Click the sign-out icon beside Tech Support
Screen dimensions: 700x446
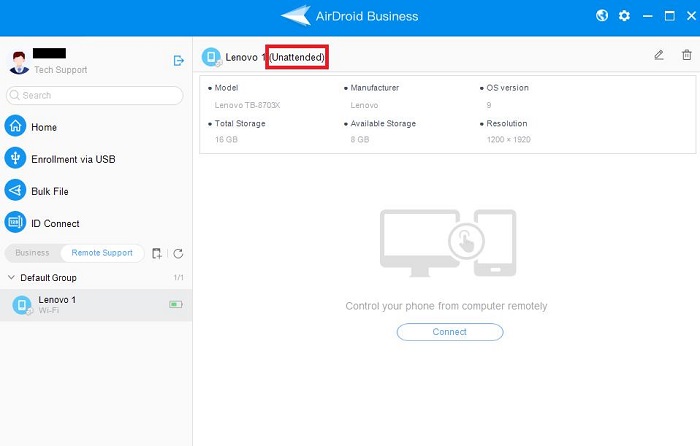pos(179,61)
